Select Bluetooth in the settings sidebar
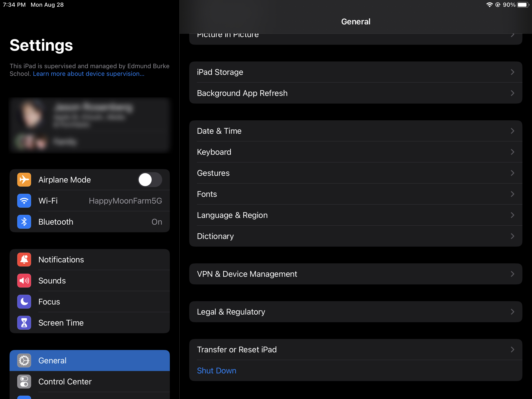The height and width of the screenshot is (399, 532). click(90, 222)
